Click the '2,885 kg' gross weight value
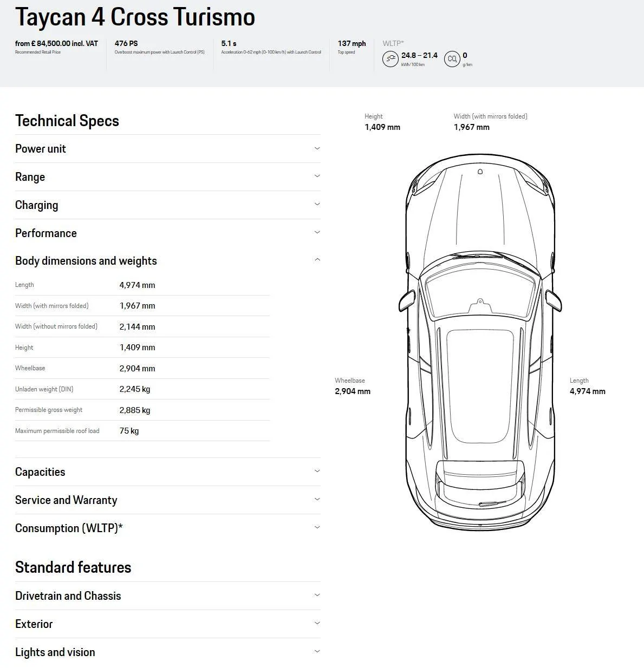Screen dimensions: 644x668 (135, 410)
